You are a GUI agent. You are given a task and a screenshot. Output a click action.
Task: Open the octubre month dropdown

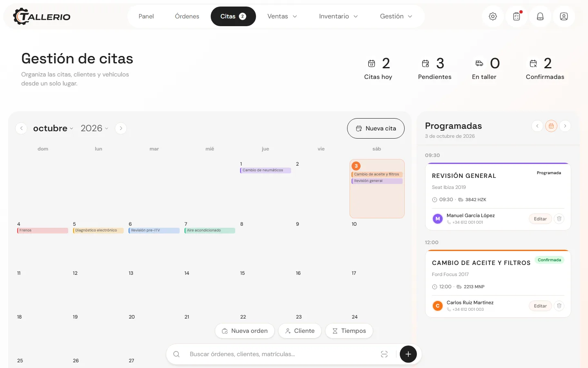click(53, 128)
